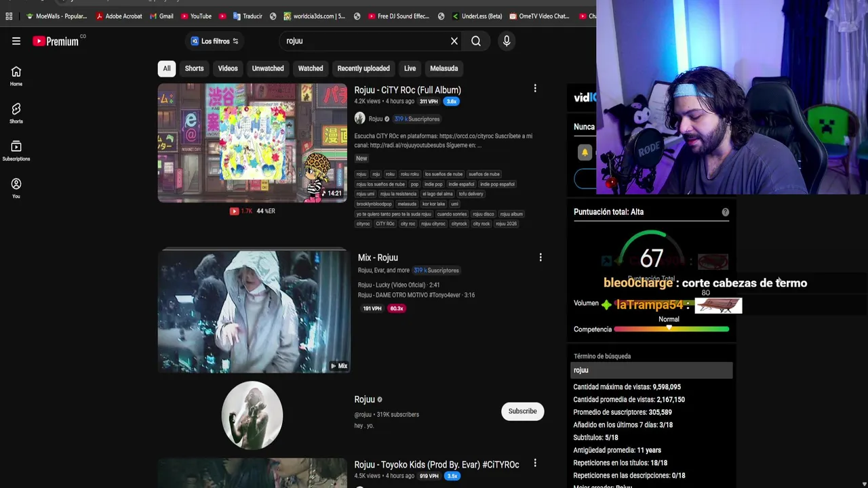Screen dimensions: 868x488
Task: Open CiTY ROc Full Album thumbnail
Action: [x=252, y=143]
